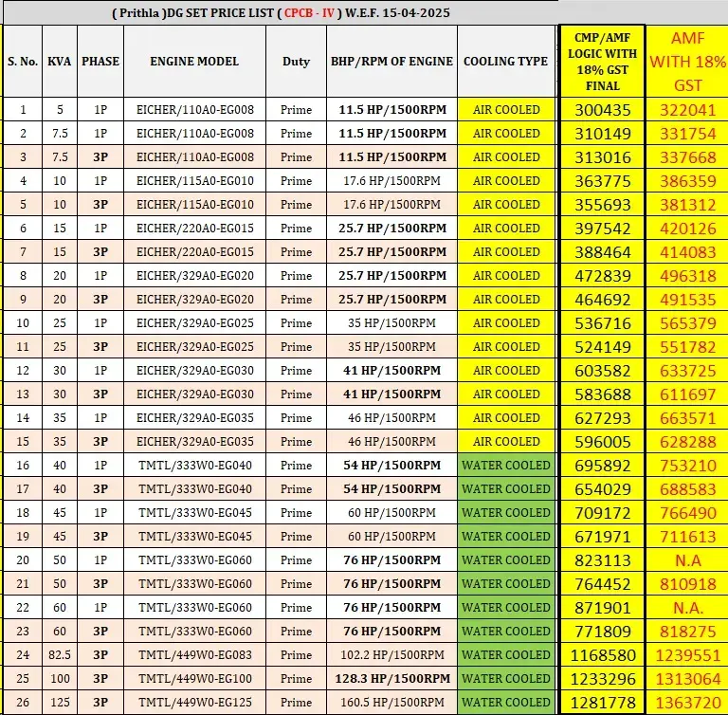Screen dimensions: 728x715
Task: Select the 'ENGINE MODEL' header cell
Action: (194, 62)
